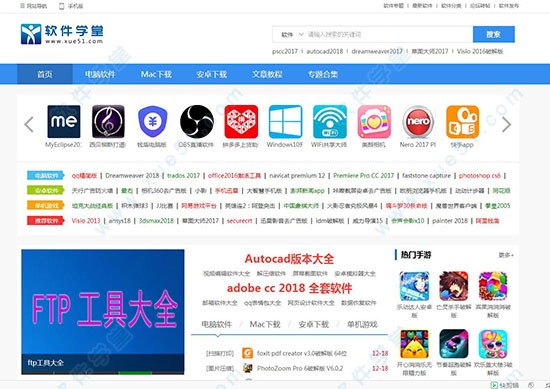Click the WiFi sharing app icon
550x389 pixels.
pos(330,121)
